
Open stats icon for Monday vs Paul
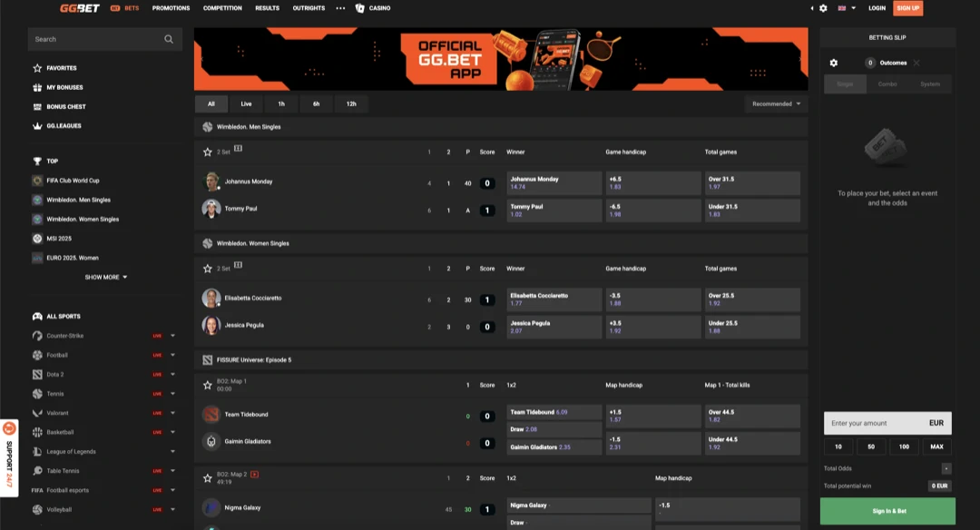(x=238, y=149)
